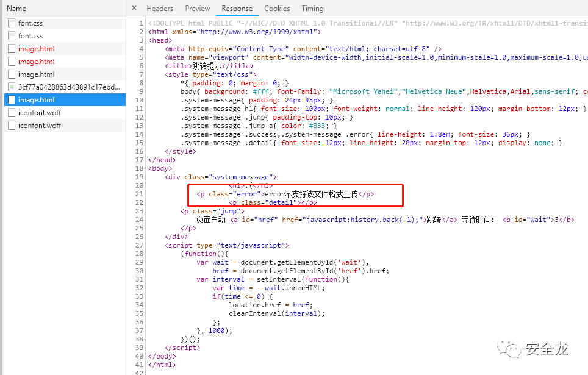Click the .success,.error line-height rule

tap(355, 134)
